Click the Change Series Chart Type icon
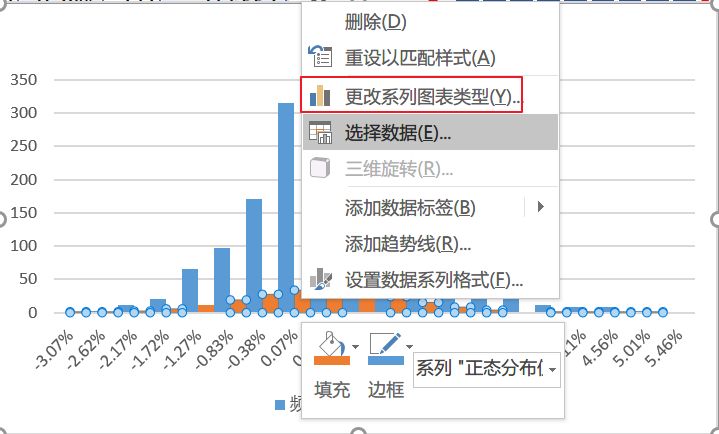Screen dimensions: 719x434 pos(320,96)
